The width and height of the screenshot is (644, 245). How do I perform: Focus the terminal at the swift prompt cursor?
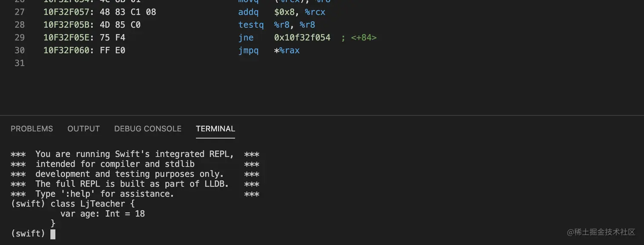pyautogui.click(x=53, y=234)
